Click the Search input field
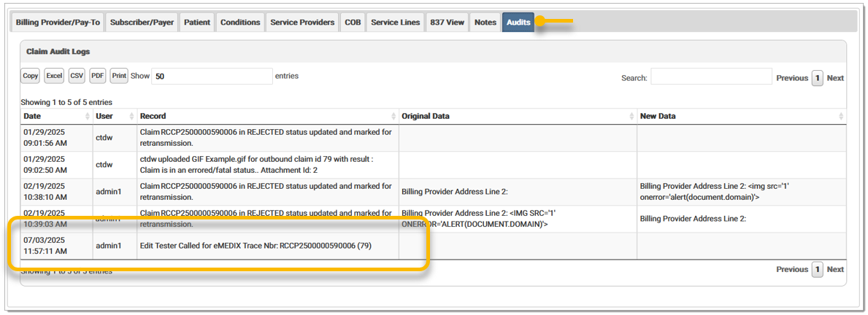The height and width of the screenshot is (315, 868). click(x=711, y=77)
